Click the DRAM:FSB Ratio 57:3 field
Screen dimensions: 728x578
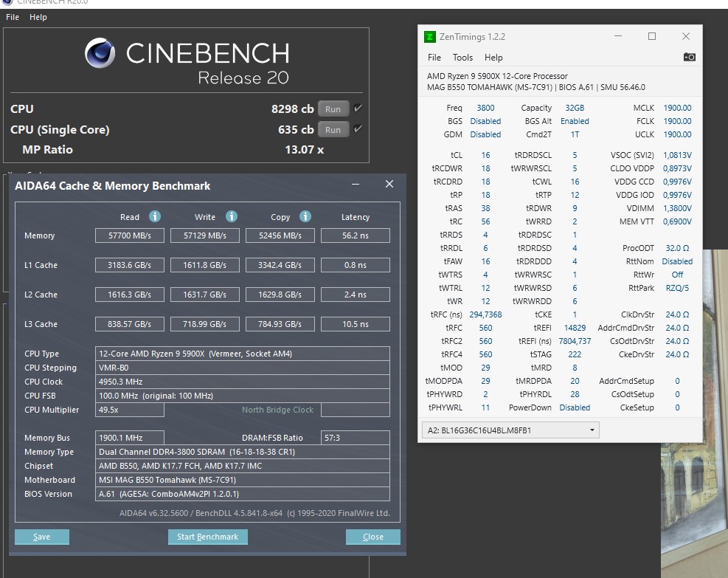point(356,438)
